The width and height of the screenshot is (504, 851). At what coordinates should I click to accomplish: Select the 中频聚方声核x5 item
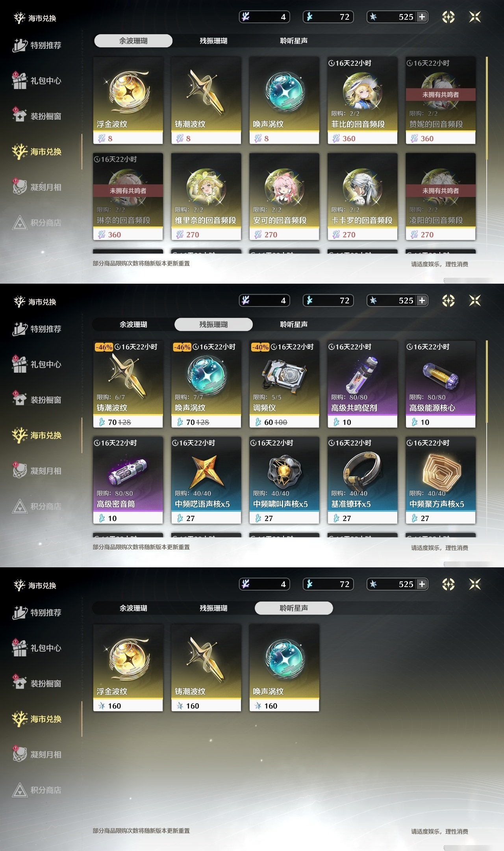[441, 480]
